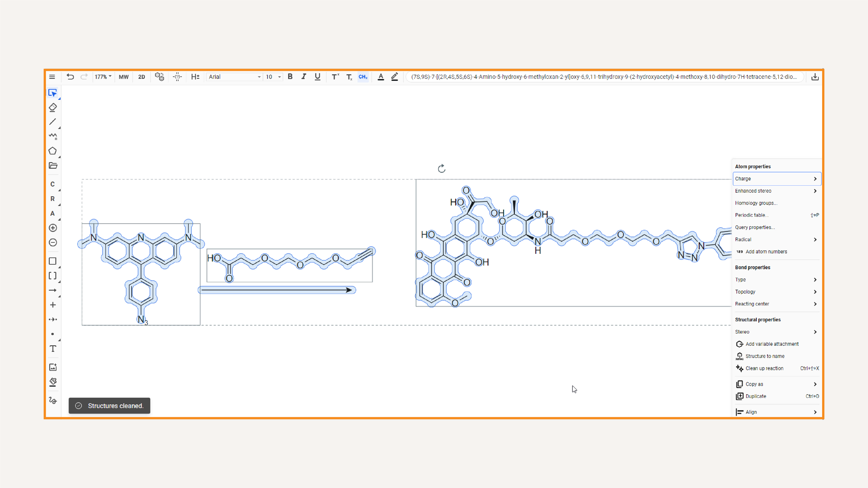Click the Structures cleaned notification
This screenshot has width=868, height=488.
click(x=110, y=406)
